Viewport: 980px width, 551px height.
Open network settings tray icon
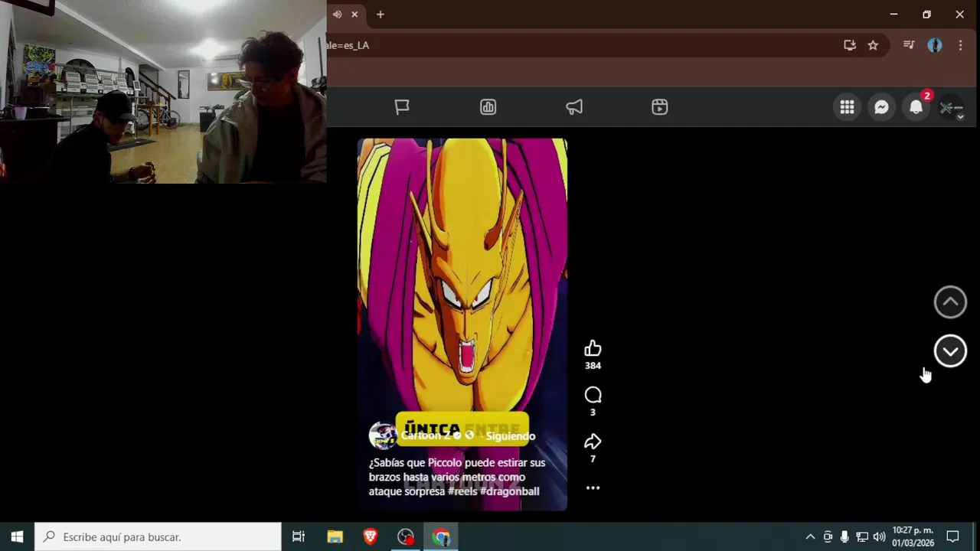[862, 537]
